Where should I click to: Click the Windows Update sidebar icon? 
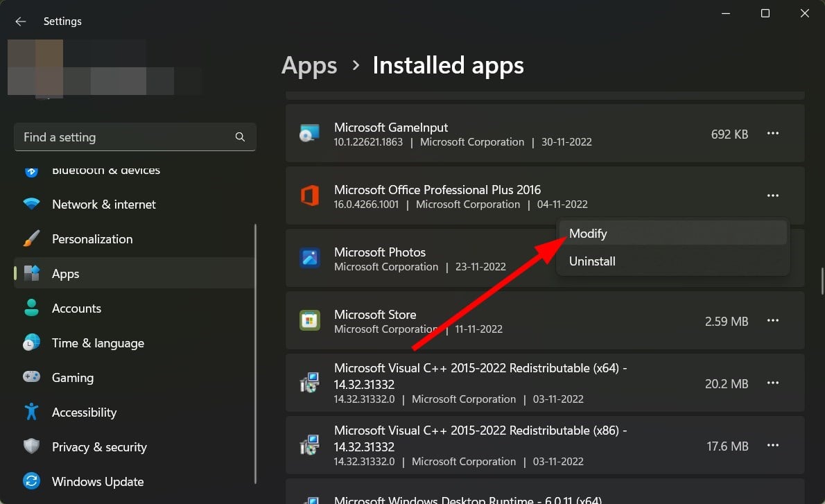tap(32, 481)
